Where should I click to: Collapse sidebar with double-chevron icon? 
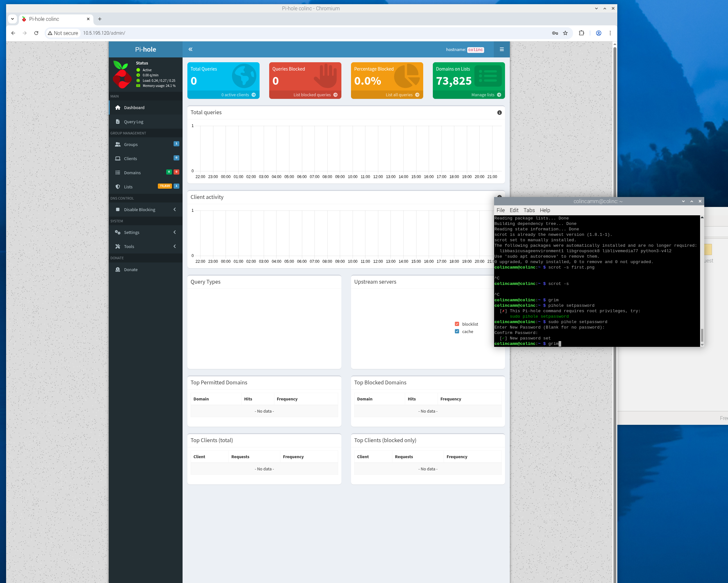click(x=191, y=49)
